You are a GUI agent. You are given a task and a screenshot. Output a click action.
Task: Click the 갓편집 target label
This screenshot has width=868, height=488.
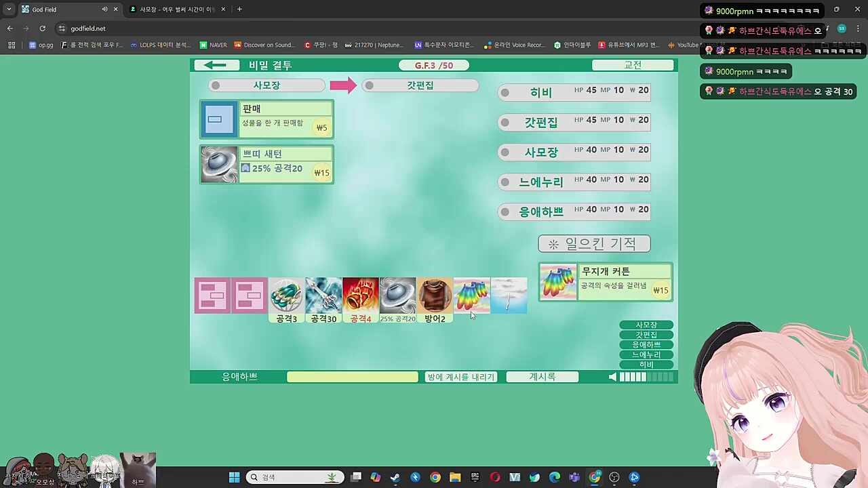(420, 85)
